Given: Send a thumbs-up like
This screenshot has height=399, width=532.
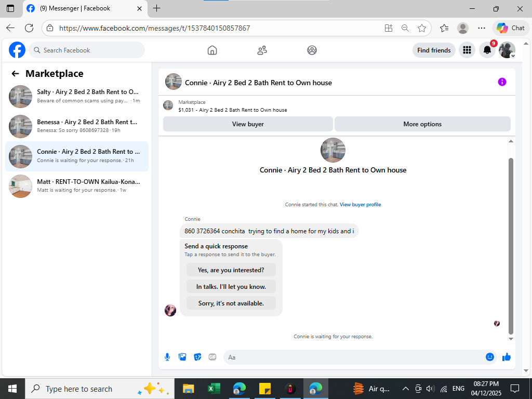Looking at the screenshot, I should point(506,357).
